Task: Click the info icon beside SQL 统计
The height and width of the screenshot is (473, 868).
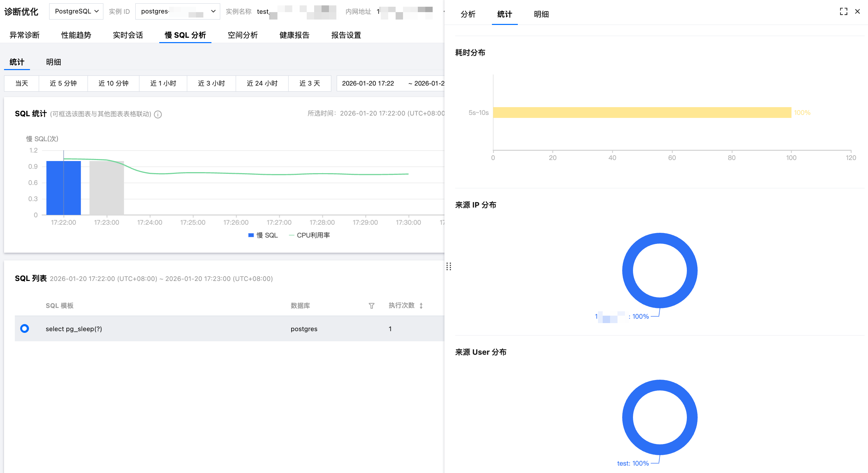Action: click(158, 114)
